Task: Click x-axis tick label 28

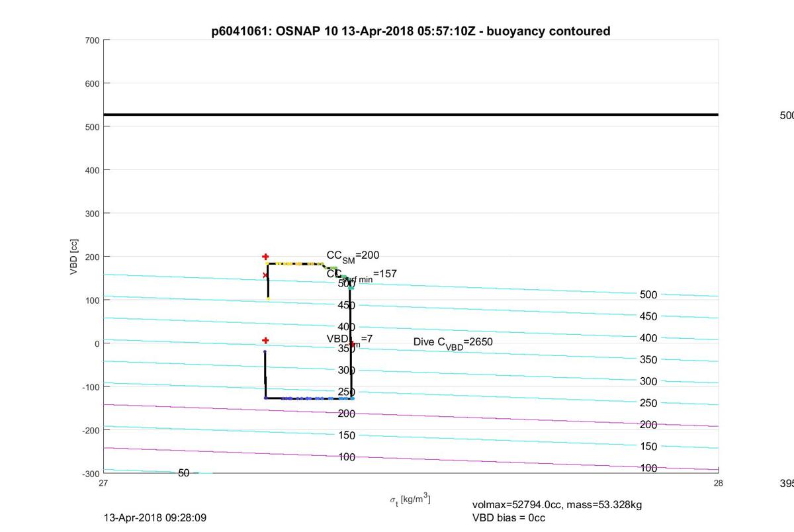Action: (718, 483)
